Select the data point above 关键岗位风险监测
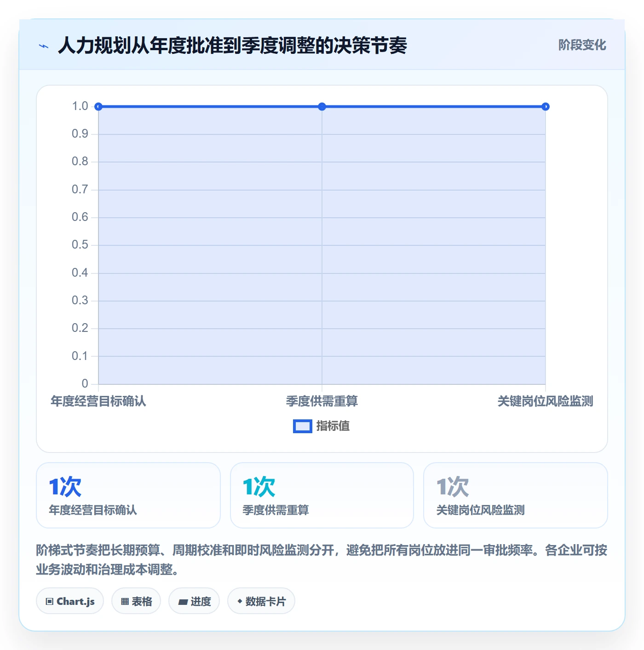The image size is (644, 650). click(x=546, y=107)
